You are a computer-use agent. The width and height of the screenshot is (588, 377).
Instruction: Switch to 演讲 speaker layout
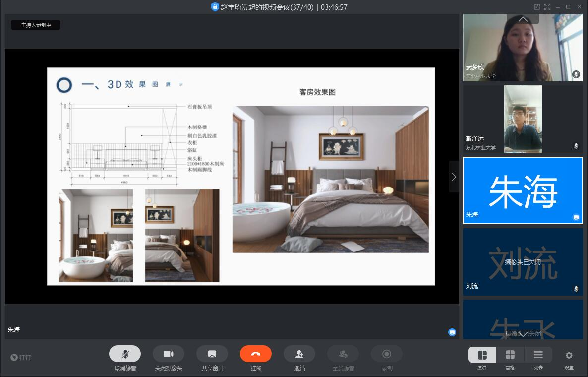[x=482, y=355]
